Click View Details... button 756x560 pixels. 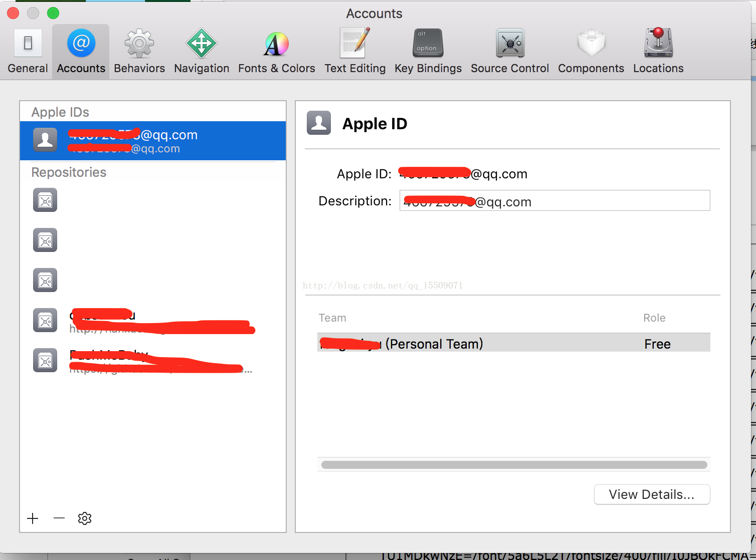tap(652, 494)
